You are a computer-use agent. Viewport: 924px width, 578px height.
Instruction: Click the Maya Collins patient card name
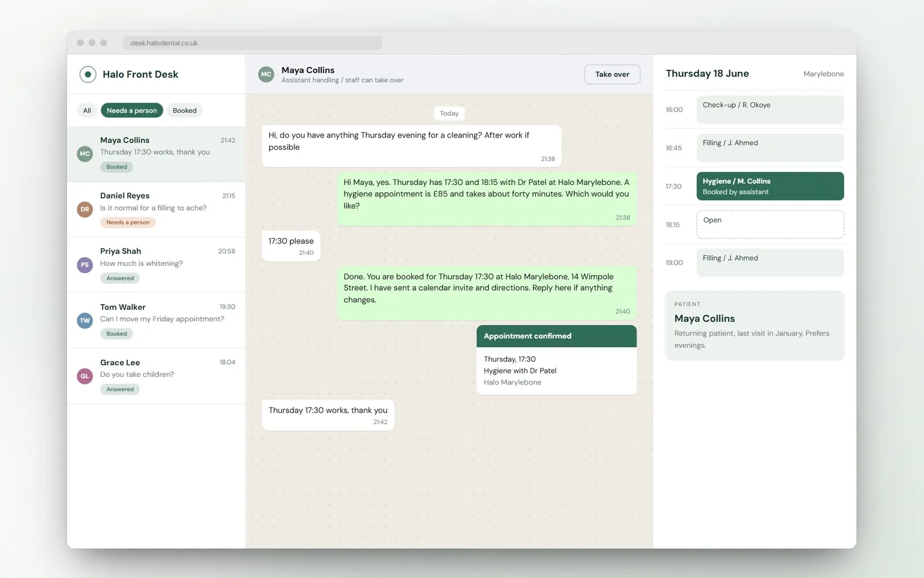[705, 318]
